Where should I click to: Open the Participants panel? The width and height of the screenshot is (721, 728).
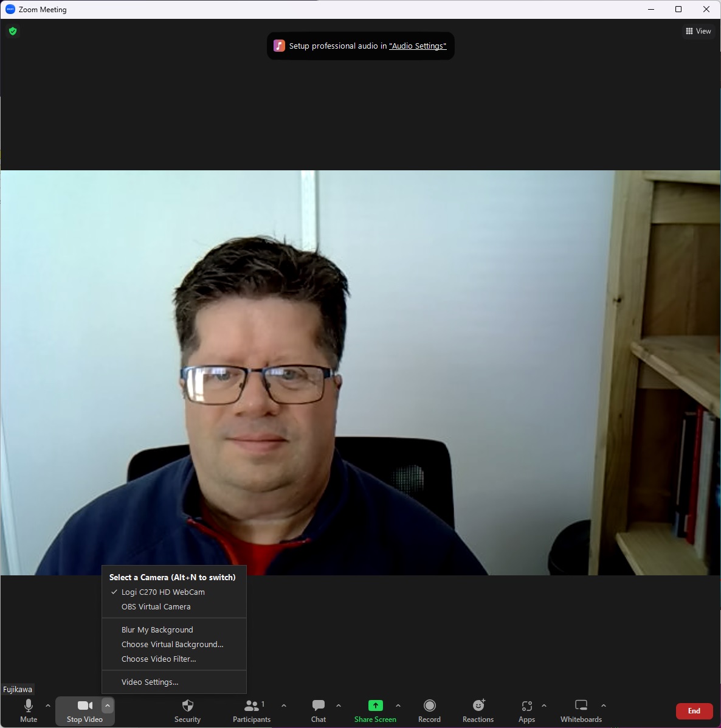[x=252, y=710]
